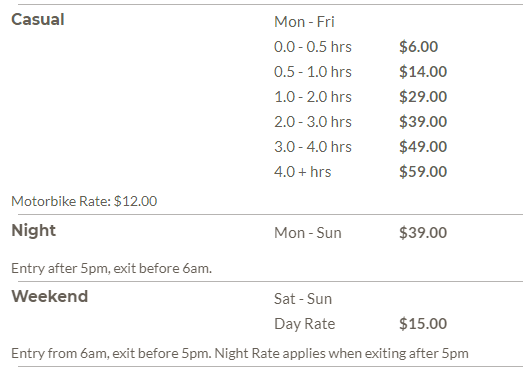Select the 1.0 - 2.0 hrs row
Viewport: 531px width, 370px height.
[360, 97]
